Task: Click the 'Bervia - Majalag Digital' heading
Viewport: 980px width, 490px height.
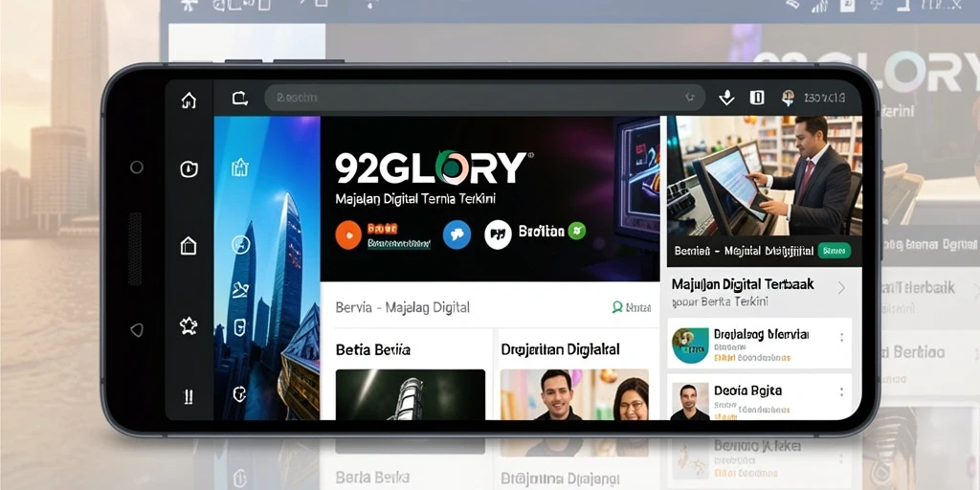Action: (403, 307)
